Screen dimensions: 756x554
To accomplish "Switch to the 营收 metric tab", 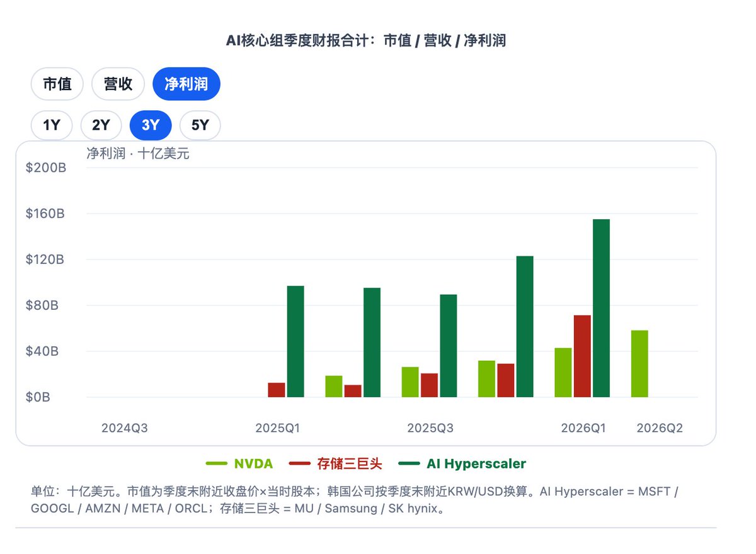I will (118, 84).
